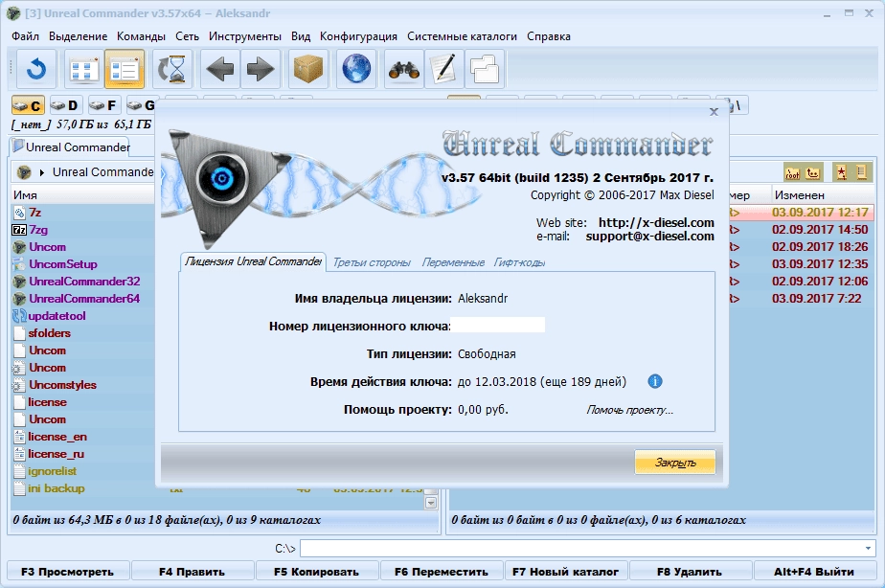Screen dimensions: 885x588
Task: Click F3 Просмотреть button
Action: (68, 572)
